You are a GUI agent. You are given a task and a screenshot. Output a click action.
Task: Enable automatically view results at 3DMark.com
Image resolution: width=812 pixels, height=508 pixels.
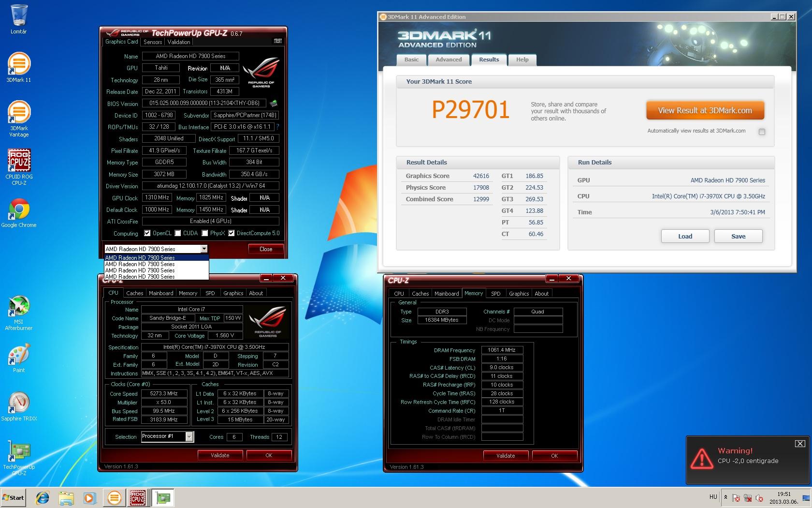(x=762, y=132)
